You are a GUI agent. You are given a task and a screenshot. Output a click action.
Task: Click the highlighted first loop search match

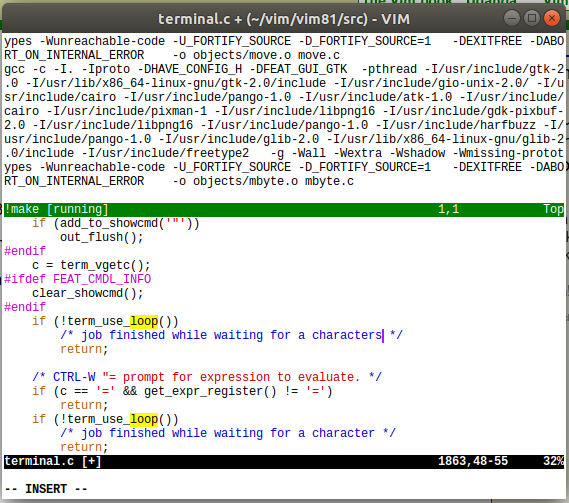(144, 322)
